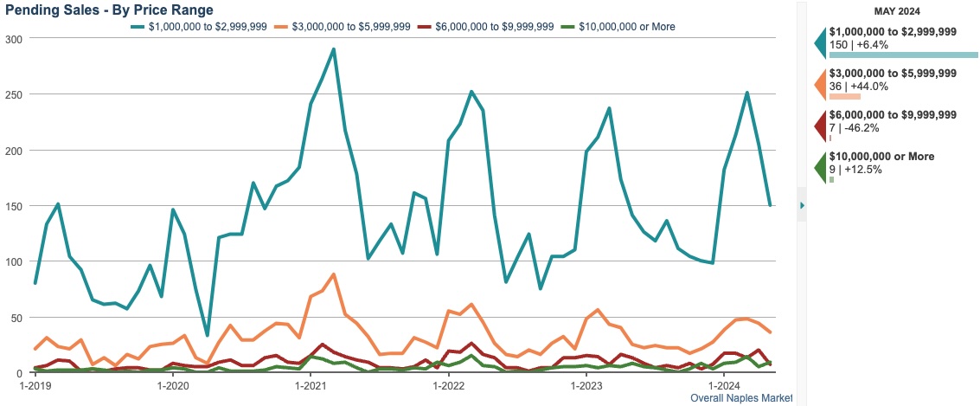Toggle the $6,000,000 to $9,999,999 legend series

click(485, 26)
